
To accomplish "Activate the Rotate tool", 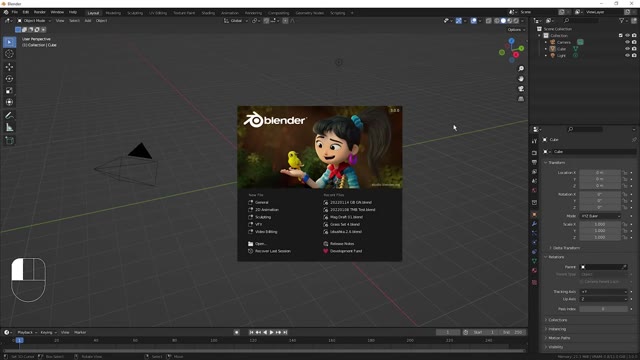I will point(9,78).
